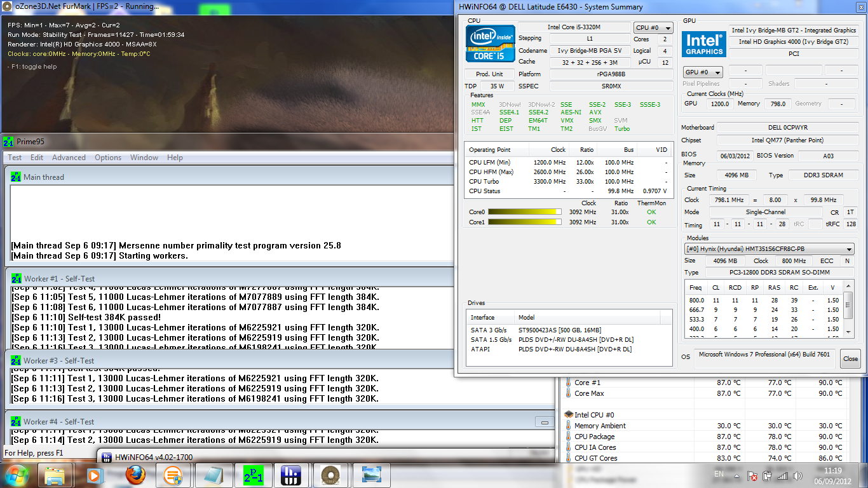868x488 pixels.
Task: Click the EN language indicator
Action: (719, 474)
